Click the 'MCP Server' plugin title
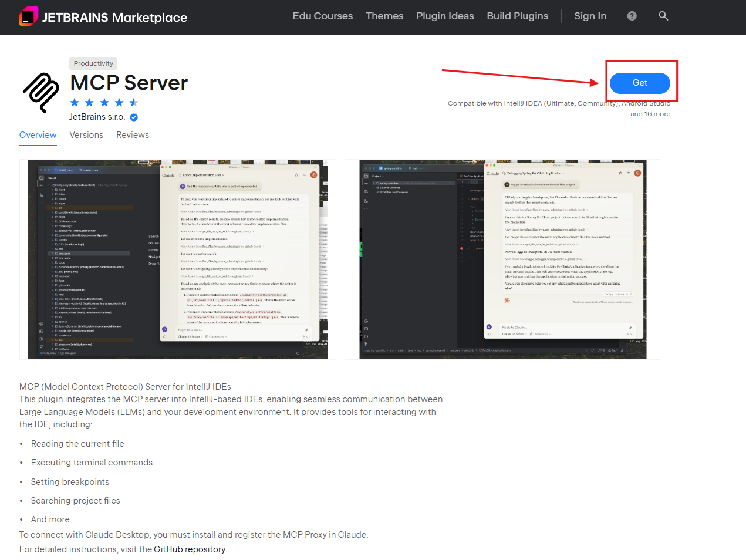Image resolution: width=746 pixels, height=560 pixels. tap(129, 83)
